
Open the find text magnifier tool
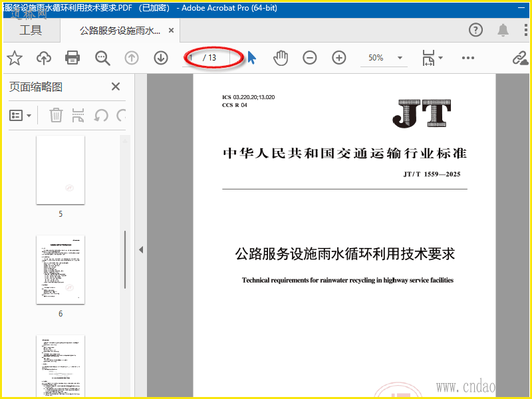(x=102, y=58)
